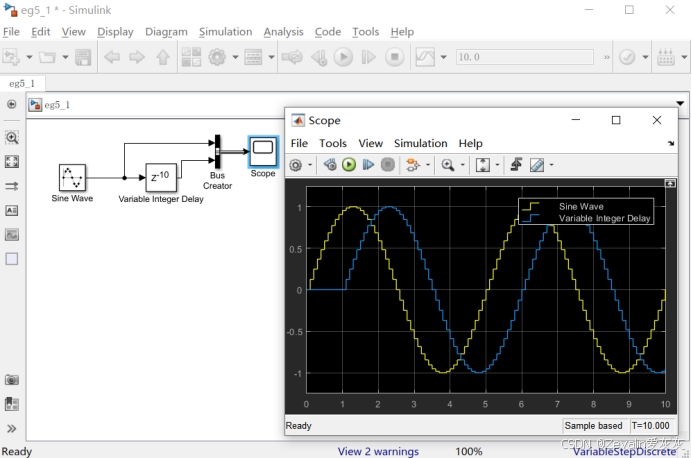Open the Diagram menu in Simulink

tap(166, 32)
